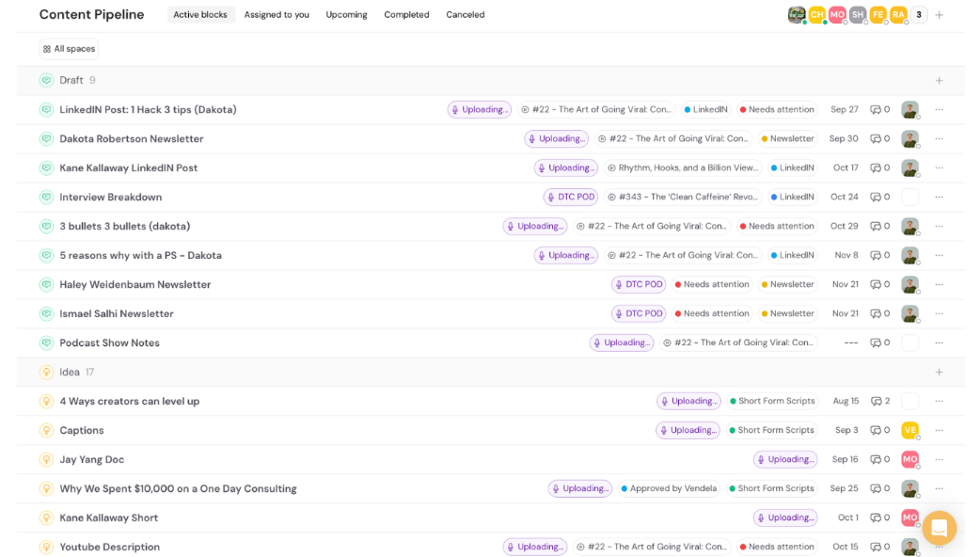Image resolution: width=980 pixels, height=557 pixels.
Task: Click the plus icon beside member avatars
Action: point(940,14)
